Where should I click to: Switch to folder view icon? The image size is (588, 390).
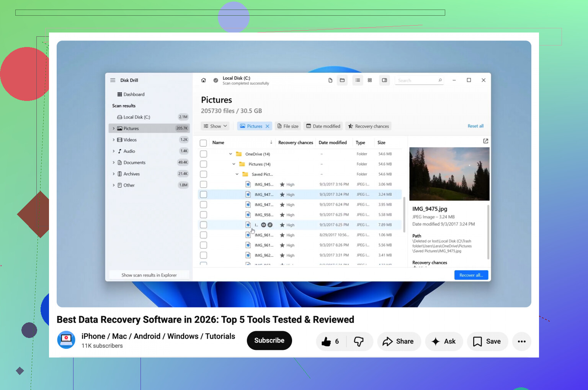[x=342, y=80]
